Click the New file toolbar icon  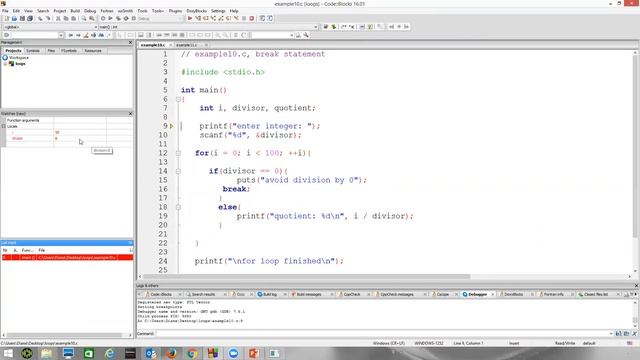7,18
